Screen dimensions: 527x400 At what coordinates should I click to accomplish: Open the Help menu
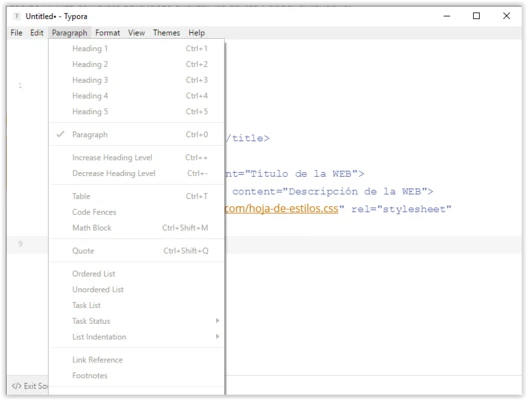click(x=197, y=33)
